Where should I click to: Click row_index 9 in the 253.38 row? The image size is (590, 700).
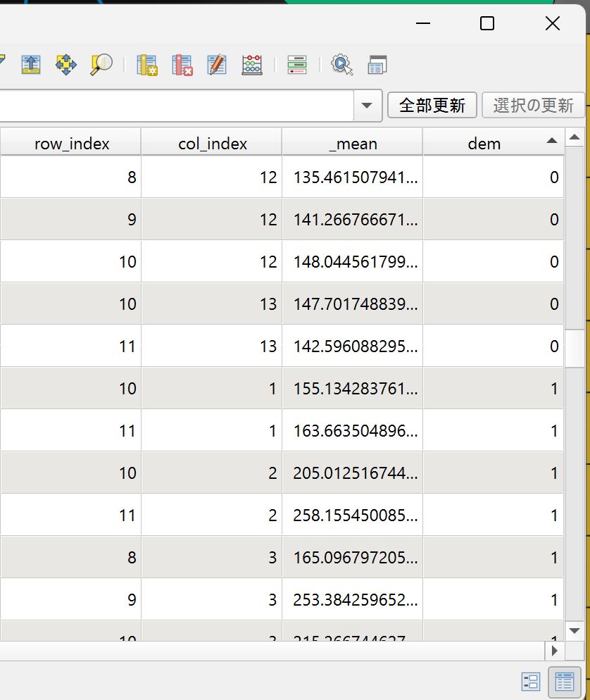[71, 599]
